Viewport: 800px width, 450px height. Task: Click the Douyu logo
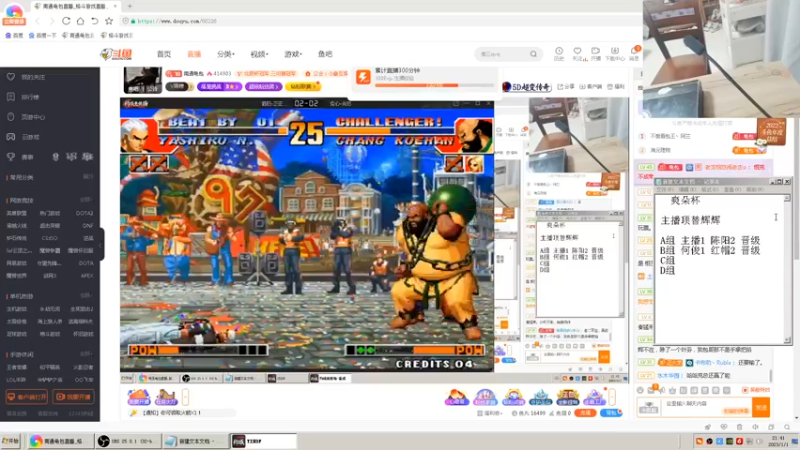[116, 54]
